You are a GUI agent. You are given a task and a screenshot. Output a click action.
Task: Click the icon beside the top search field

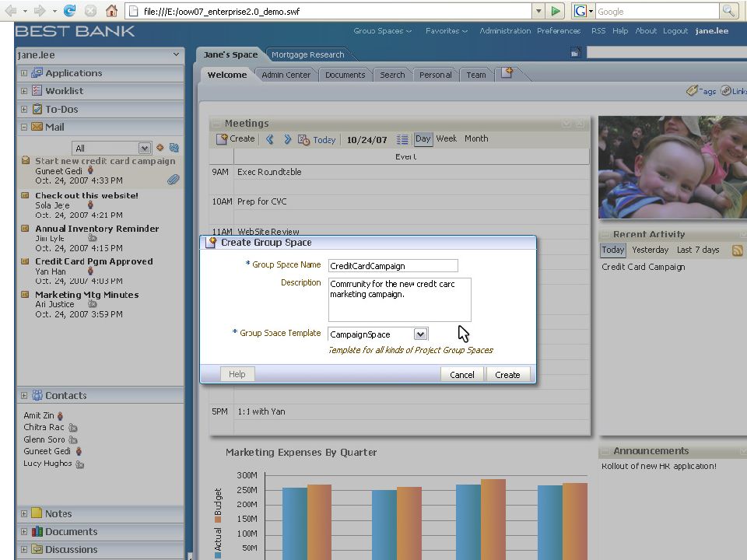point(576,52)
